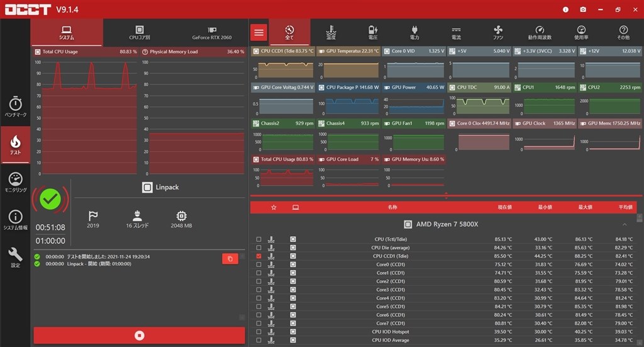Open the GPU Clock graph tile
Image resolution: width=644 pixels, height=347 pixels.
click(545, 135)
